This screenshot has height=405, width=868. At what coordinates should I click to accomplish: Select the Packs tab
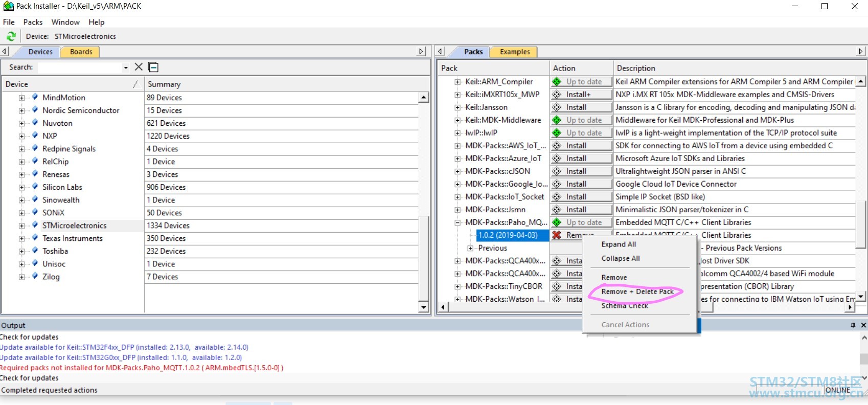pos(473,52)
